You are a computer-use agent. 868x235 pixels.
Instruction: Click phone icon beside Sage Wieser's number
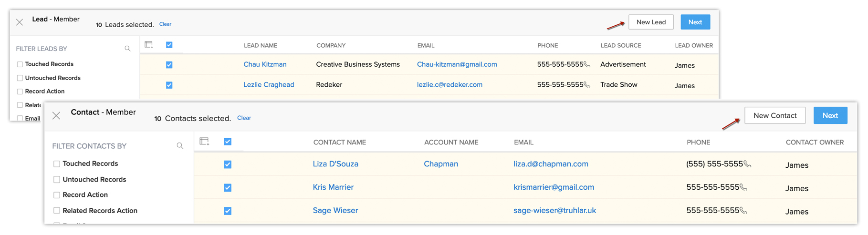(x=743, y=210)
